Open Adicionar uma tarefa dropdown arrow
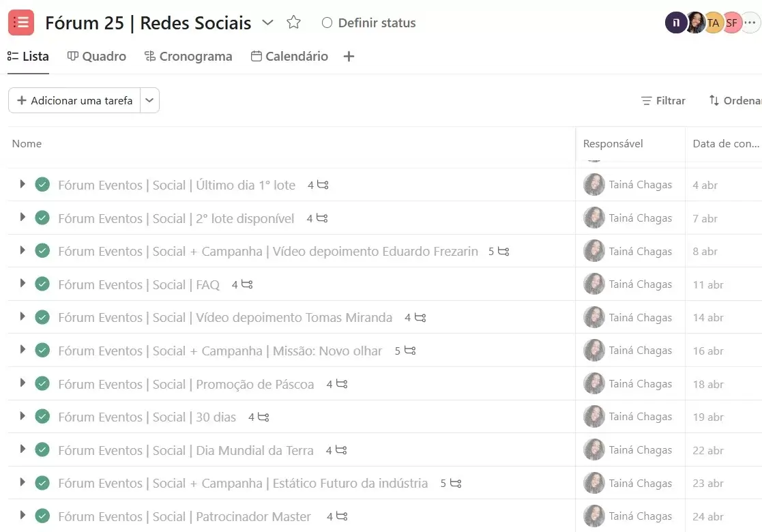The image size is (762, 532). pos(149,100)
